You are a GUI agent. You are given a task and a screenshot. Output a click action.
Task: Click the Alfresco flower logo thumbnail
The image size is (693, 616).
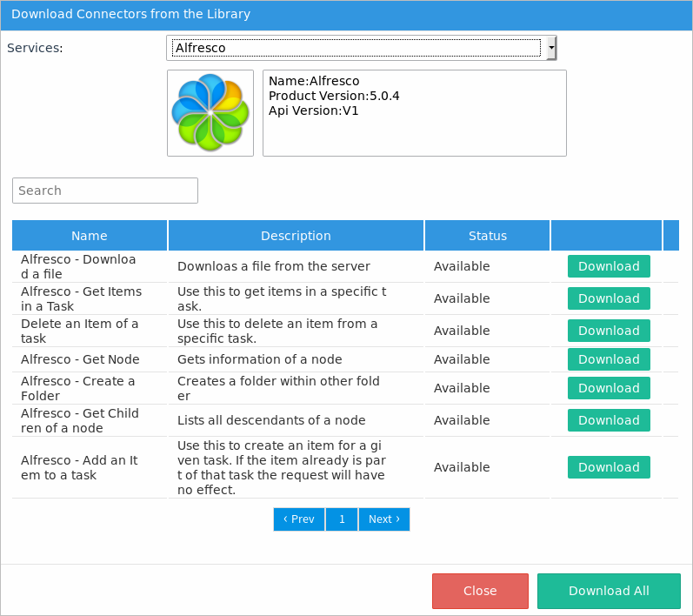click(210, 113)
